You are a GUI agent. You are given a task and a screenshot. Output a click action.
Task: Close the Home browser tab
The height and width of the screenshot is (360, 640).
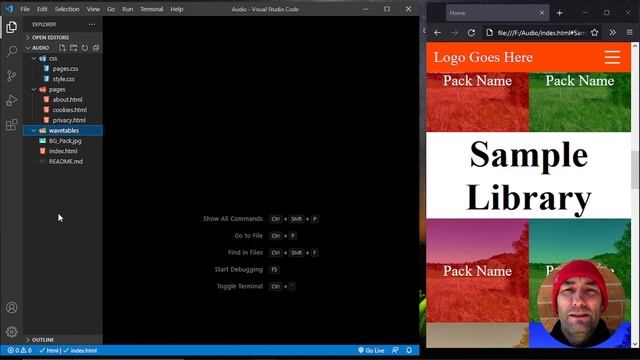pyautogui.click(x=542, y=13)
